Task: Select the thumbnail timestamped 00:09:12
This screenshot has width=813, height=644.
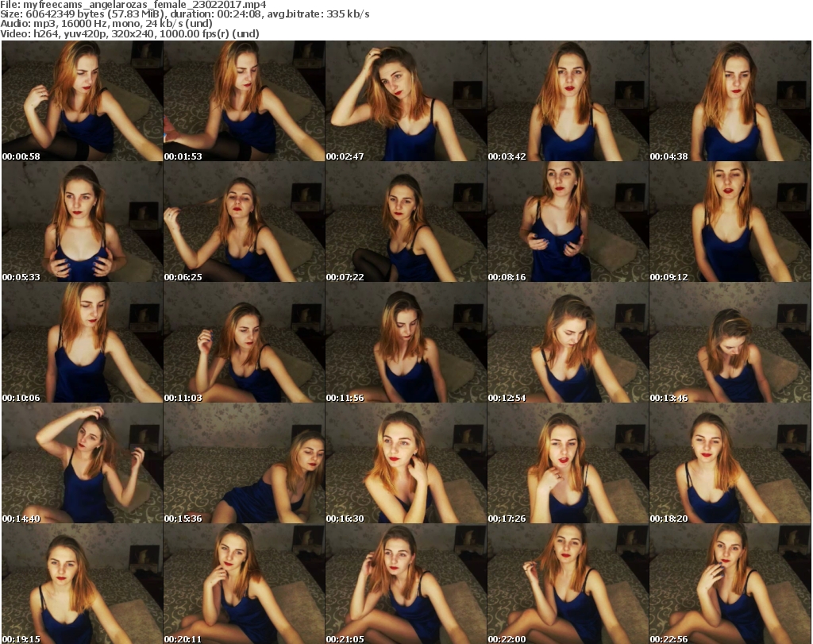Action: (730, 222)
